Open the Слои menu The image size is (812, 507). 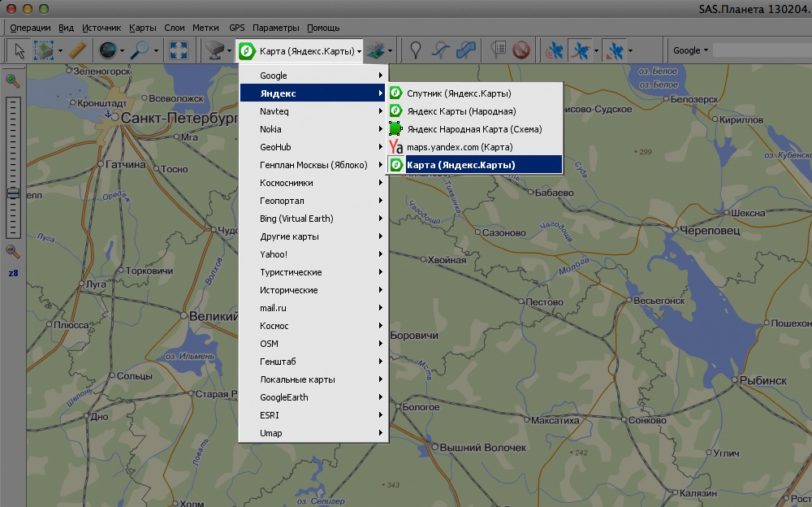point(175,28)
